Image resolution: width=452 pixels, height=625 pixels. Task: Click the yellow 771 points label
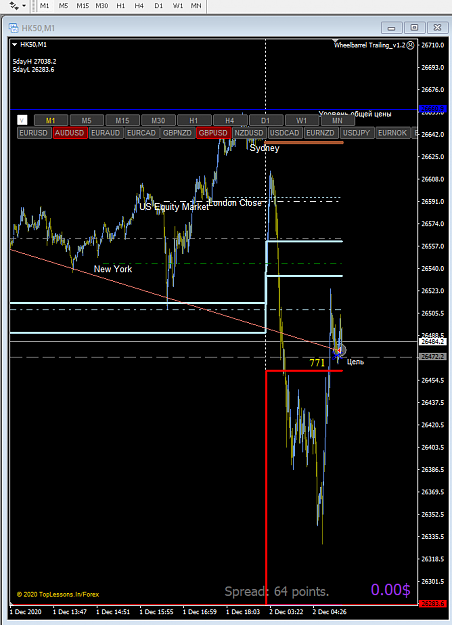click(317, 363)
